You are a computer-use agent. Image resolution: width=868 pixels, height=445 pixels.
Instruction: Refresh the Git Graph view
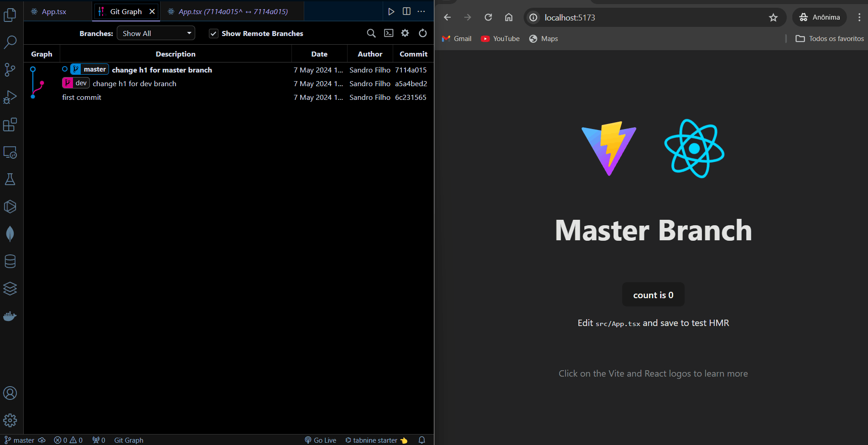[x=423, y=33]
